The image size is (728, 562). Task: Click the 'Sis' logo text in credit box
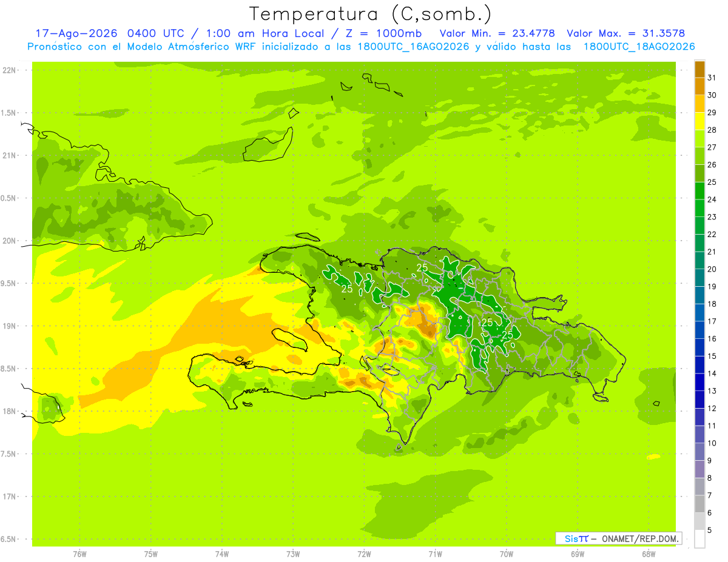(570, 538)
